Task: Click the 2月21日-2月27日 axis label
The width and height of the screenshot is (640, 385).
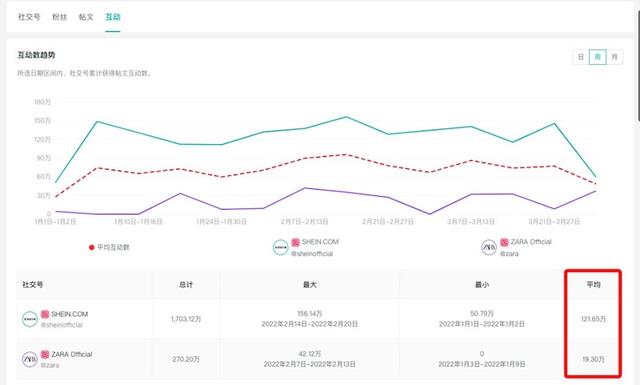Action: tap(388, 222)
